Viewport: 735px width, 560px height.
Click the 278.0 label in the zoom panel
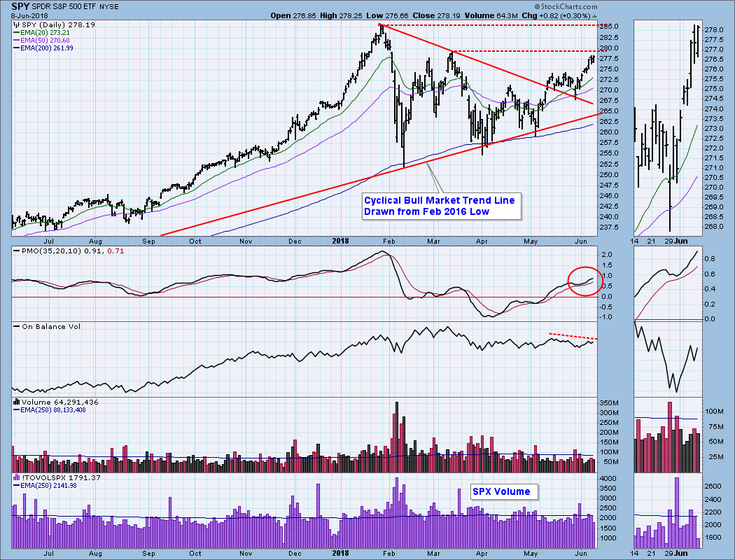[x=714, y=29]
